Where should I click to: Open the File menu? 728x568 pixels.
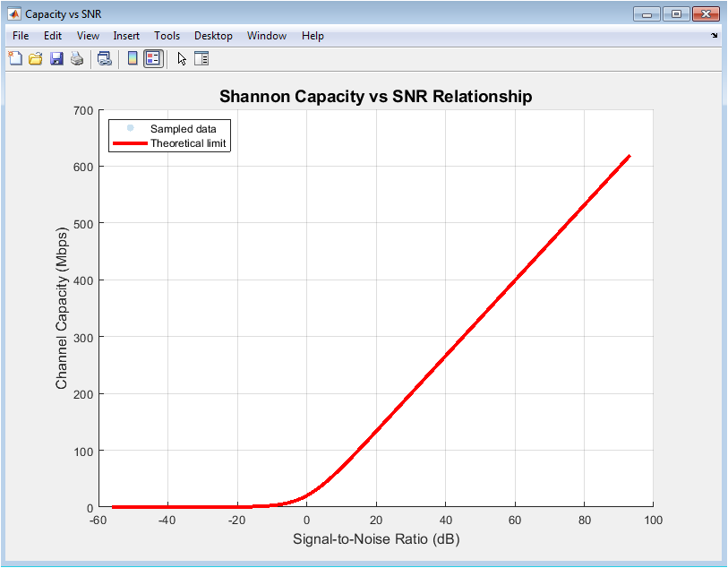pos(21,36)
